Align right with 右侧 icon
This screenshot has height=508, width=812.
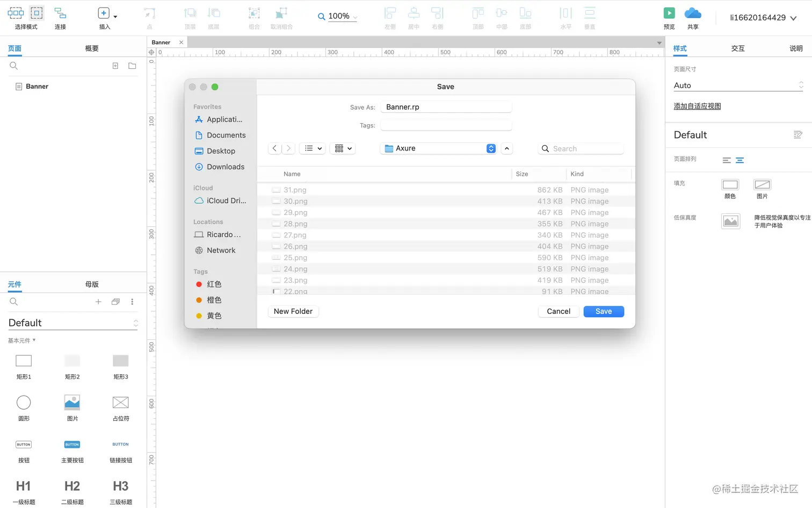[438, 13]
